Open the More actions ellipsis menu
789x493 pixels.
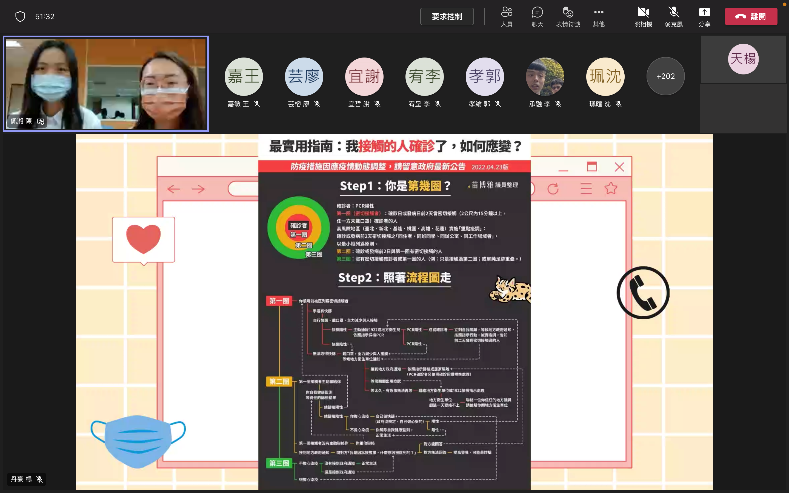click(598, 15)
